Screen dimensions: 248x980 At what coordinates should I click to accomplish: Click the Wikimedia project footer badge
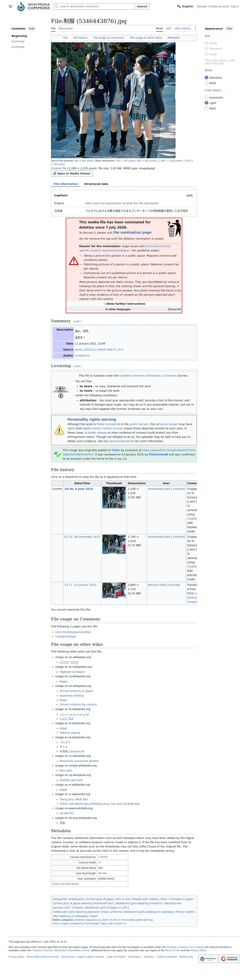(208, 959)
